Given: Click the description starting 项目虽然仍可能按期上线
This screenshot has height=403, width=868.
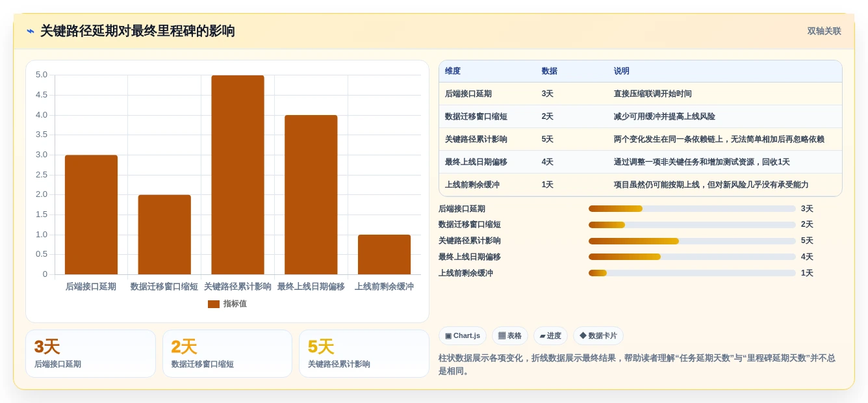Looking at the screenshot, I should point(711,185).
